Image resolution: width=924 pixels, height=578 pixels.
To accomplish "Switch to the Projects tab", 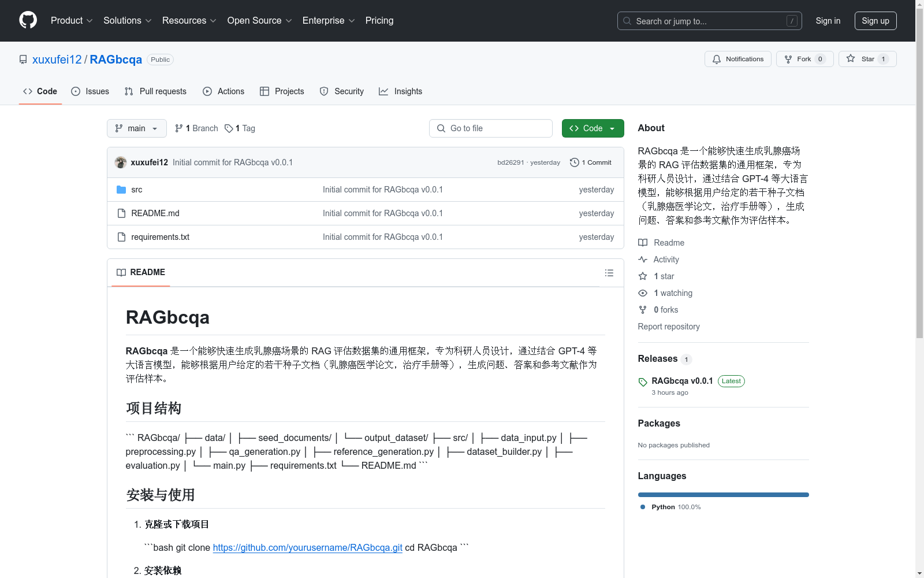I will 282,91.
